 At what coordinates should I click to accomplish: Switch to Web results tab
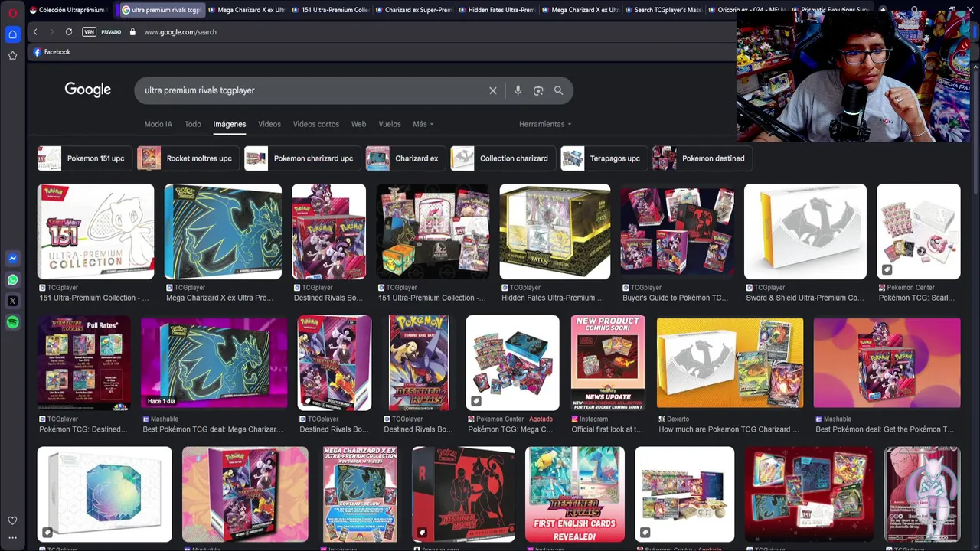358,124
